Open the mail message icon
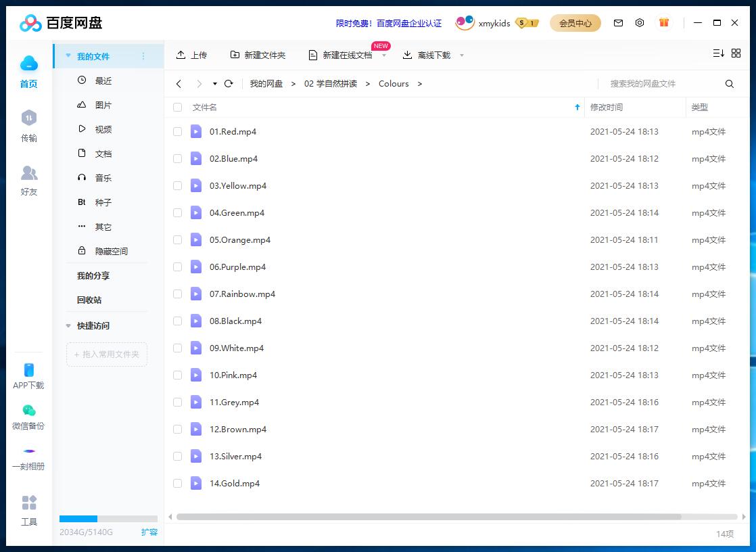Viewport: 756px width, 552px height. 618,23
